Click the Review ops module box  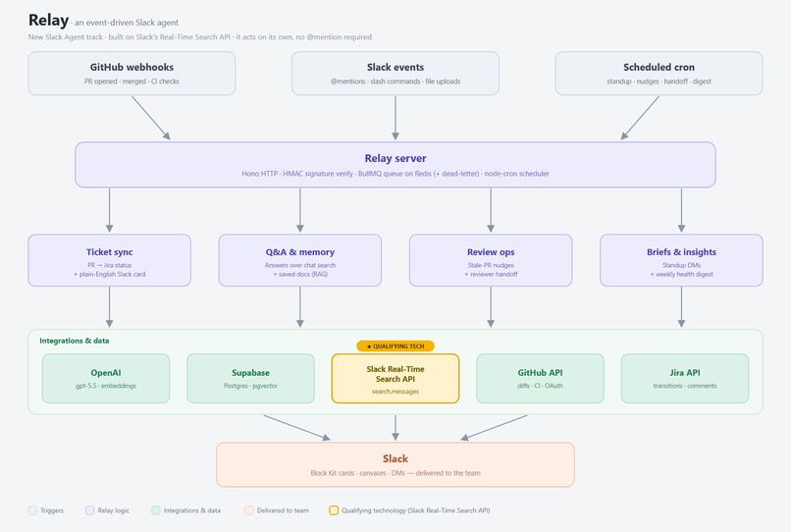[x=491, y=260]
